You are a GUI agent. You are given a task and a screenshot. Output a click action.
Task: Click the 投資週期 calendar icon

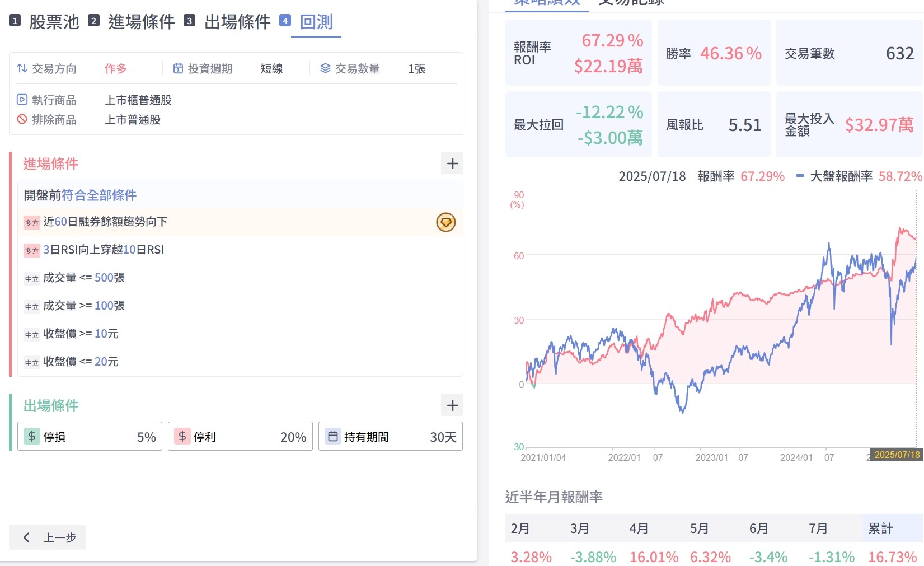coord(178,68)
